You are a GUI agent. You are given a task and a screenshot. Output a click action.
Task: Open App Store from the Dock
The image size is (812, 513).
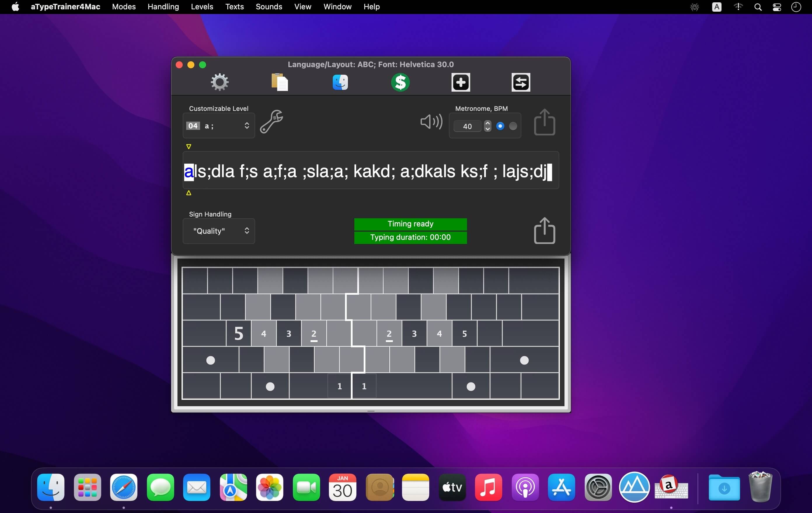[562, 487]
